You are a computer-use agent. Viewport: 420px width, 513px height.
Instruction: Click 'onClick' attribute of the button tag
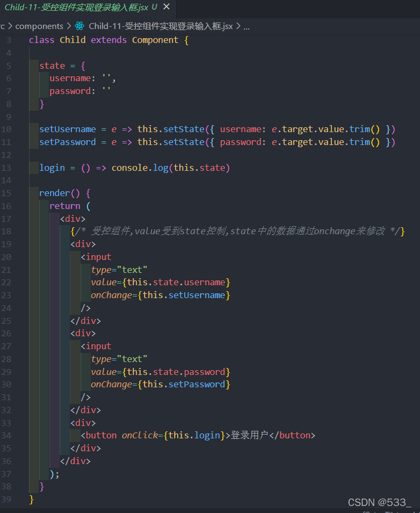140,436
